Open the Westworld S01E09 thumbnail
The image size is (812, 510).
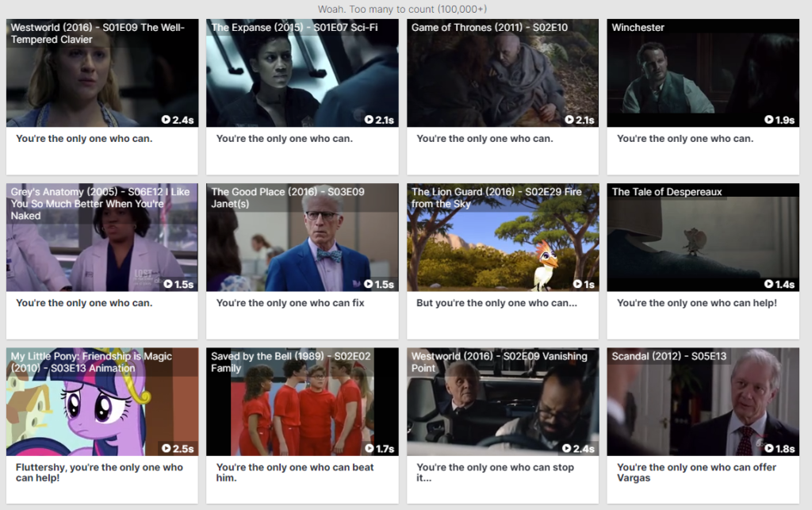[102, 73]
